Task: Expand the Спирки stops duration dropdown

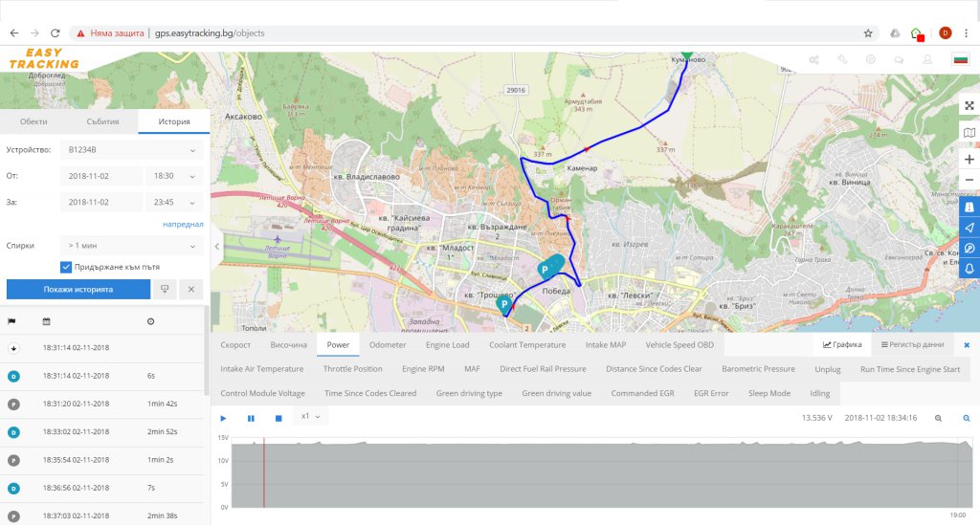Action: point(130,244)
